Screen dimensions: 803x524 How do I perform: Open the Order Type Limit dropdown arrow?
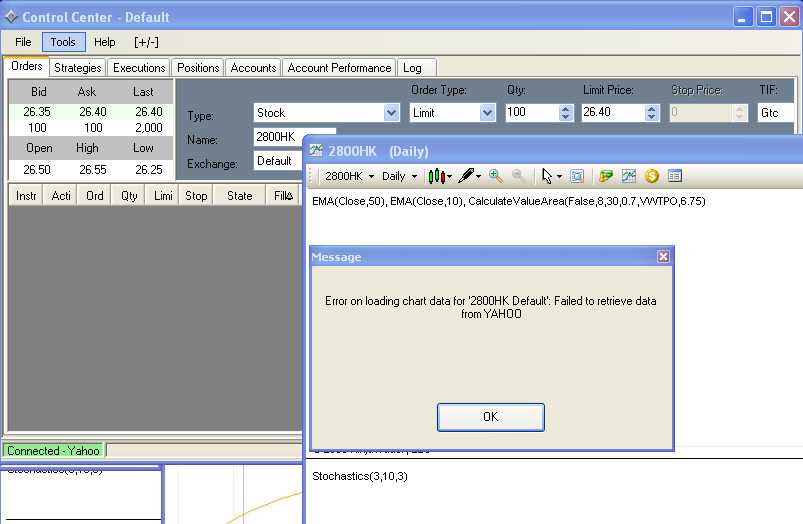pyautogui.click(x=488, y=113)
